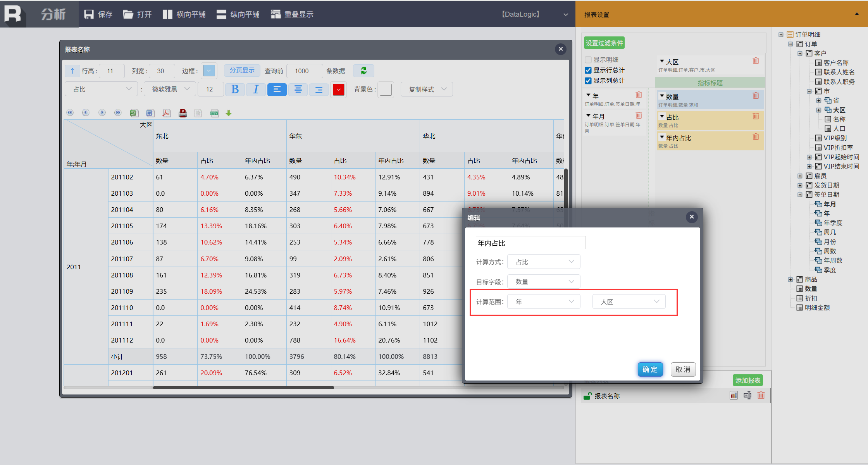Screen dimensions: 868x465
Task: Click the red font color swatch
Action: (339, 90)
